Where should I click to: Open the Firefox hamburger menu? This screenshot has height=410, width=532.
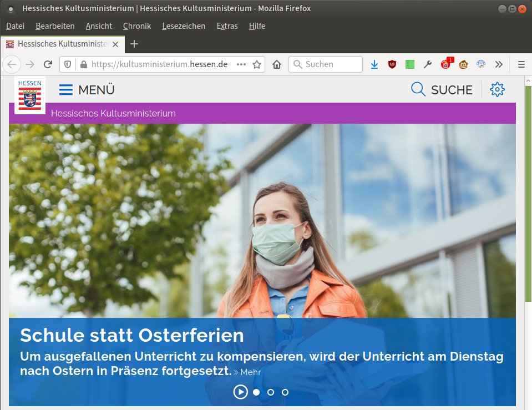[x=521, y=64]
